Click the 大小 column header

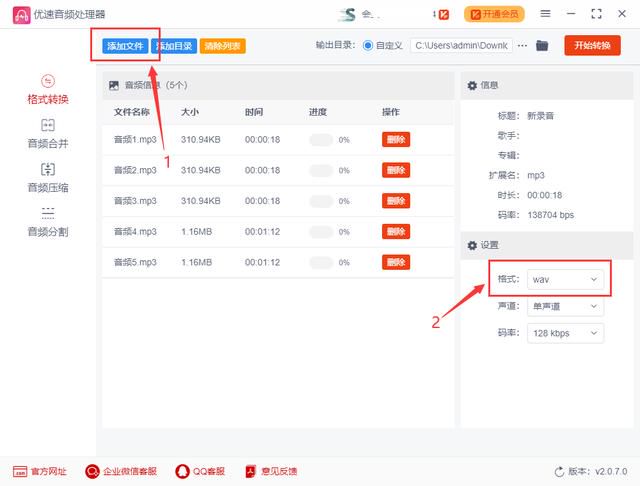[x=190, y=112]
